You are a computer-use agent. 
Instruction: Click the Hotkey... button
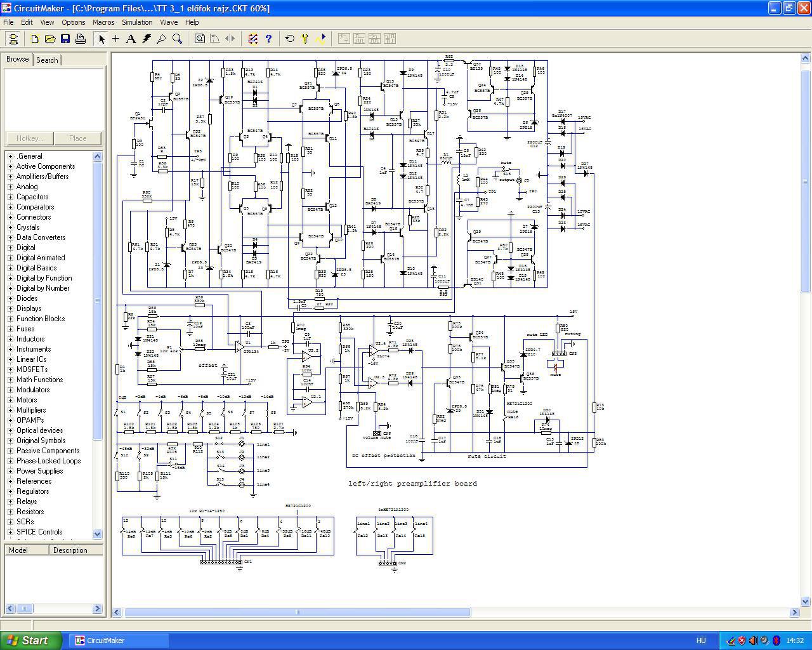[30, 138]
